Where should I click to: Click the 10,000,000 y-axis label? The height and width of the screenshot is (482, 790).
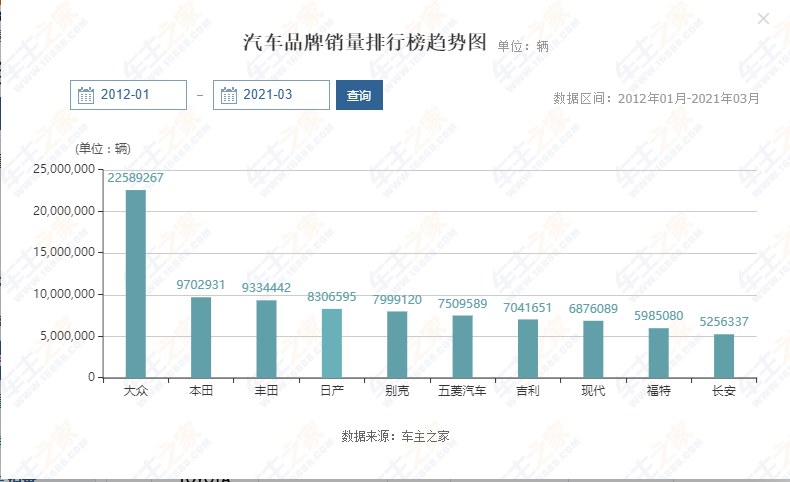pos(64,294)
